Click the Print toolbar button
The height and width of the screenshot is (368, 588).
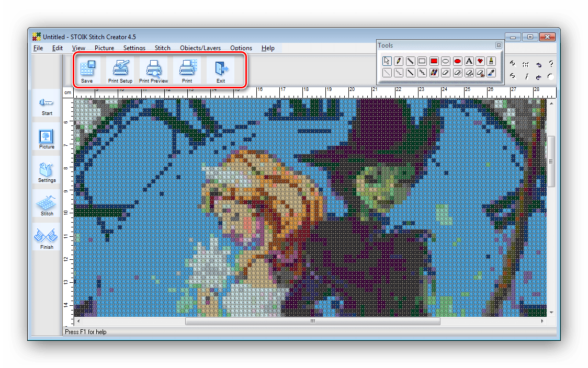tap(187, 71)
